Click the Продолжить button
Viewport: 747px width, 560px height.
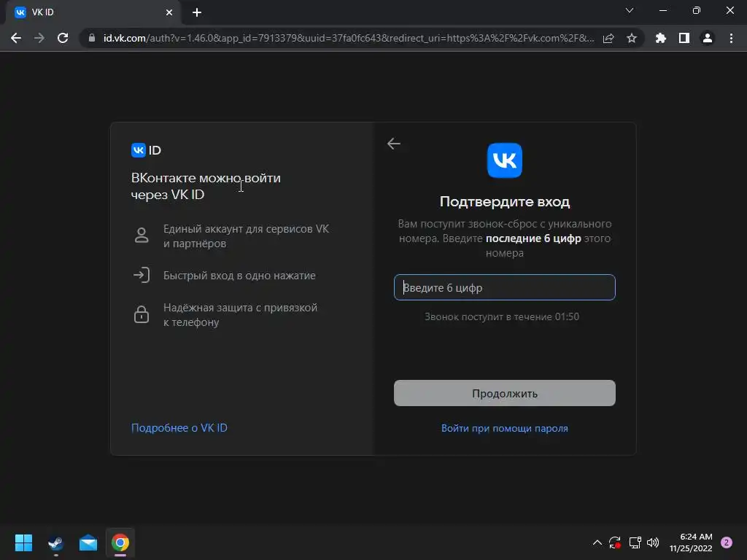[x=505, y=393]
